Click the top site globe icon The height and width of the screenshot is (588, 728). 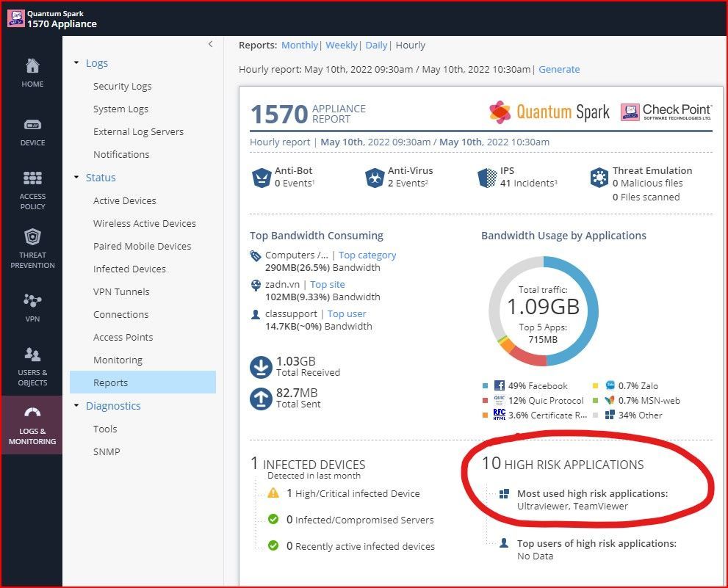pyautogui.click(x=256, y=285)
